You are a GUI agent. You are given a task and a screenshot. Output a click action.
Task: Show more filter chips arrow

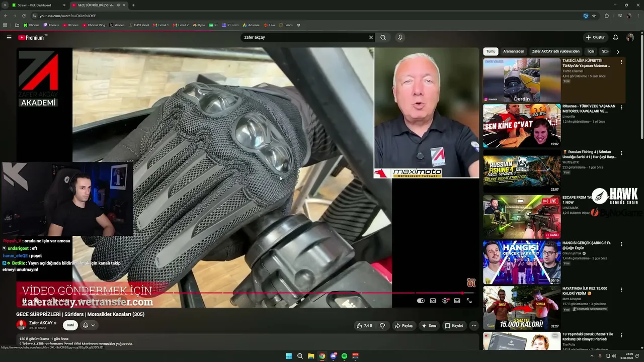(x=618, y=51)
